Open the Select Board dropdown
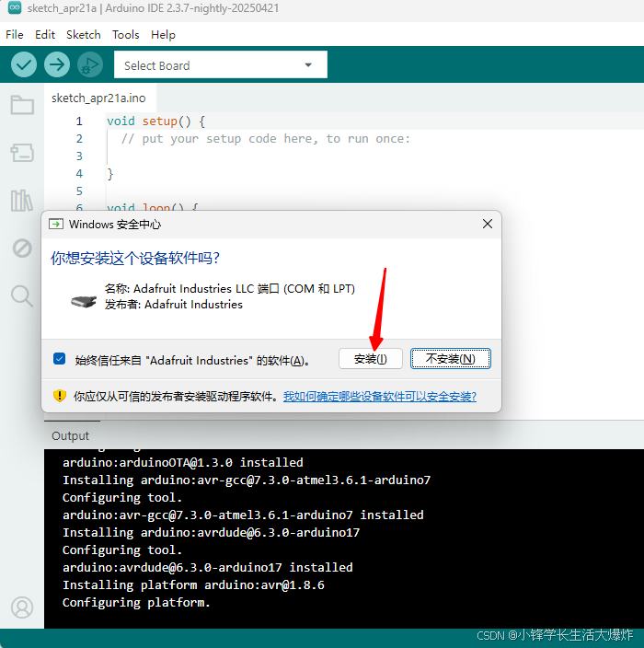 point(221,64)
